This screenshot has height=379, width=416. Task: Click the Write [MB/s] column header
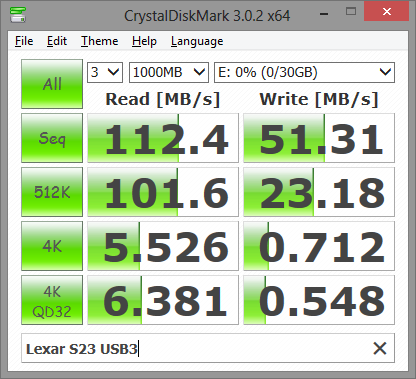(x=319, y=99)
